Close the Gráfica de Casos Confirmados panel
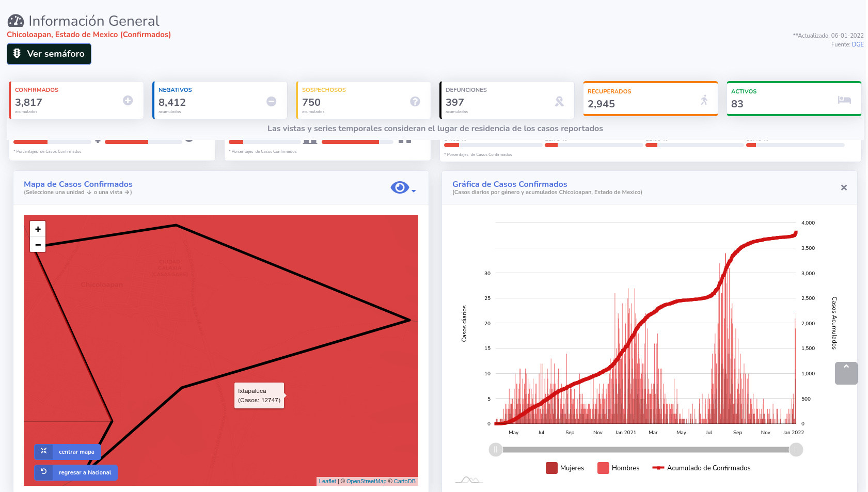 pos(844,187)
